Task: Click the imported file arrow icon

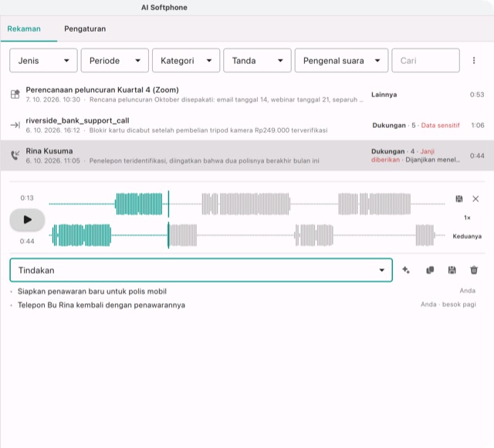Action: point(15,125)
